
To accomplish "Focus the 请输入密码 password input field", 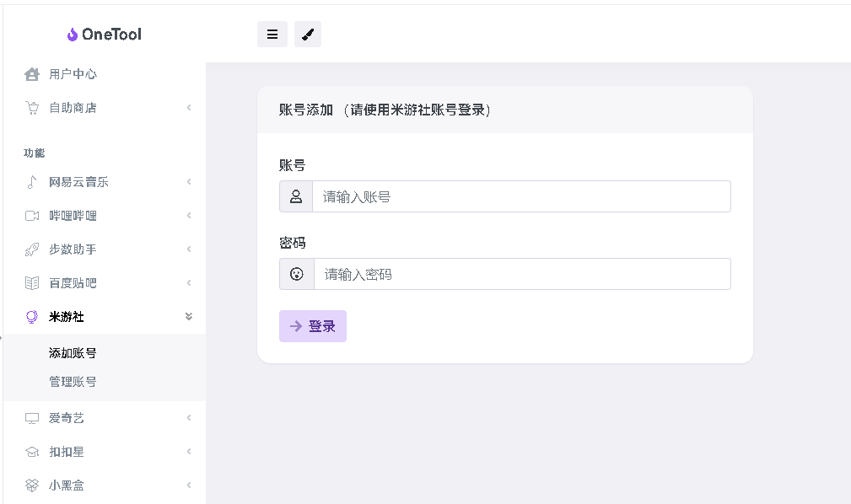I will (522, 274).
